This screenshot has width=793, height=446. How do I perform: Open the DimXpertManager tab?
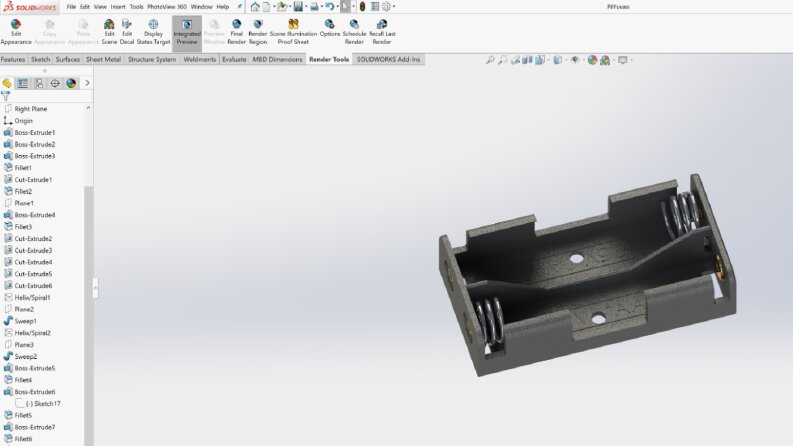[x=55, y=83]
